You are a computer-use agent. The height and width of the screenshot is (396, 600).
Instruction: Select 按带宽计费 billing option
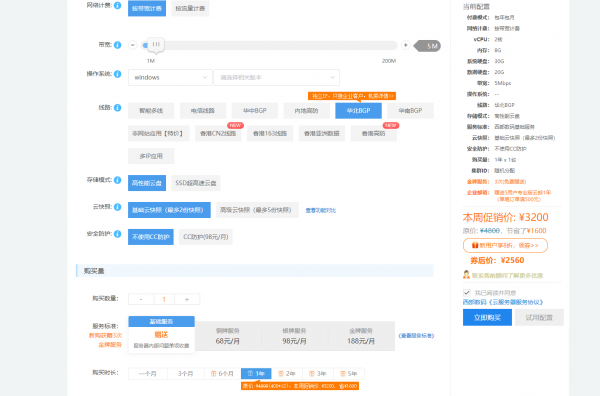pyautogui.click(x=147, y=8)
